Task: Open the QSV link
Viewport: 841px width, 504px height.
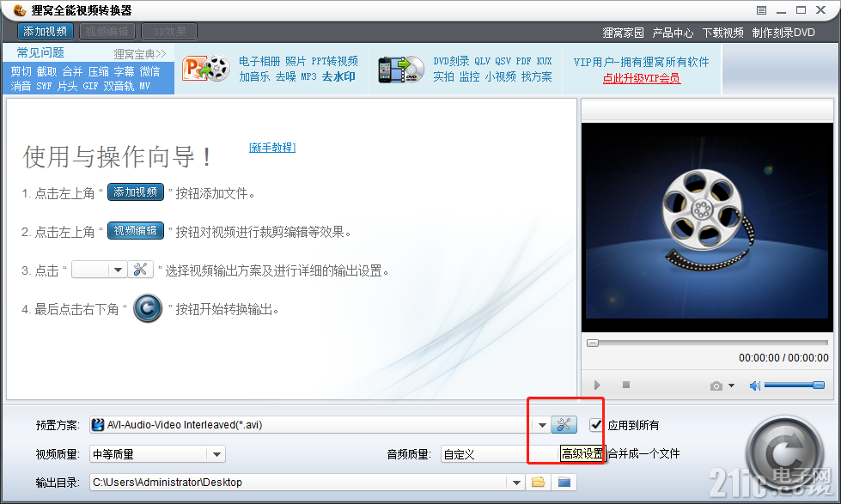Action: [x=503, y=61]
